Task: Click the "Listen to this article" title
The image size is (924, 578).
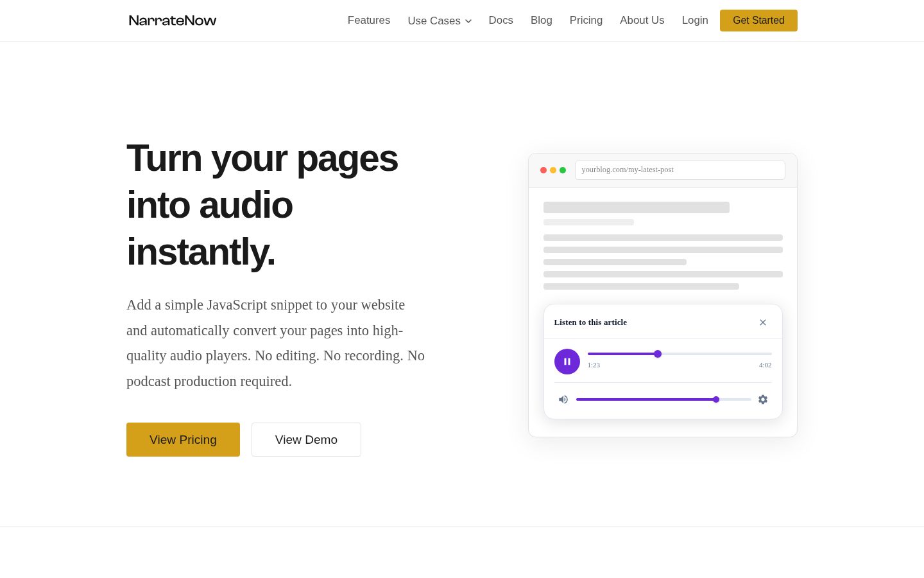Action: coord(590,322)
